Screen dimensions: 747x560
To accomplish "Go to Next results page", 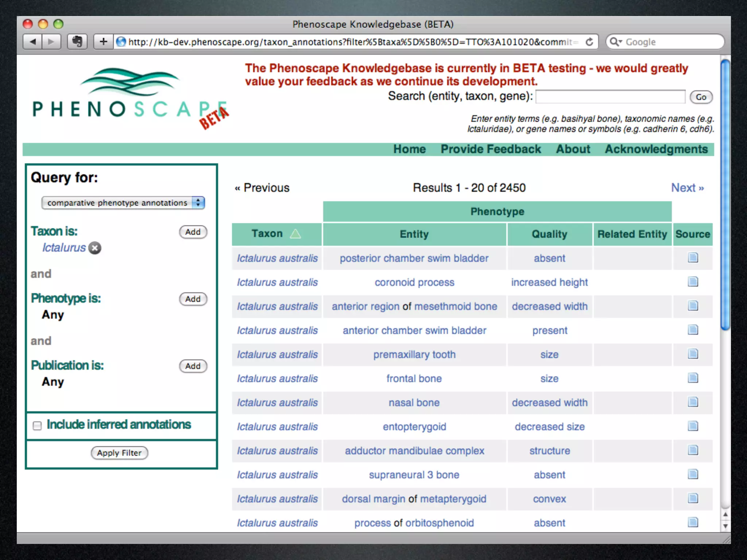I will click(687, 188).
